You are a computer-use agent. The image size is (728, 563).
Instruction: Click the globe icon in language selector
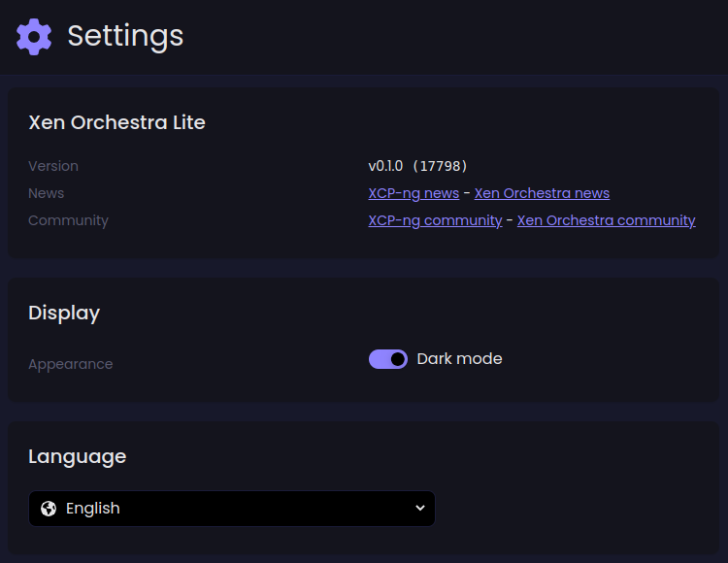[49, 509]
